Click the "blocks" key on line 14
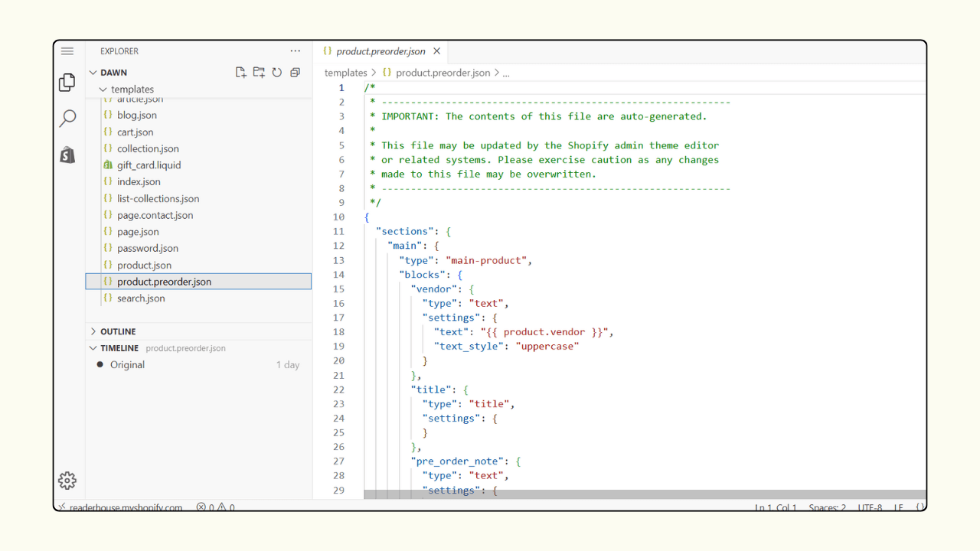This screenshot has height=551, width=980. 422,275
